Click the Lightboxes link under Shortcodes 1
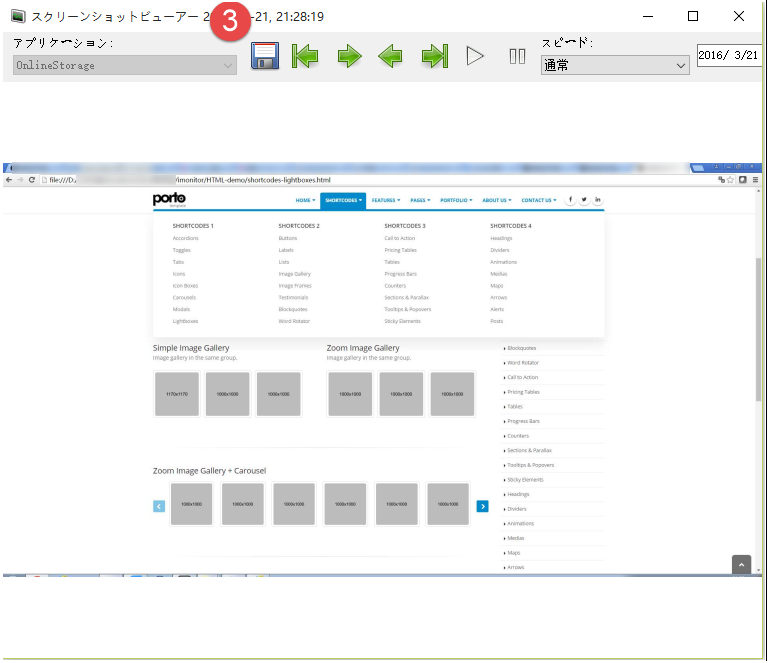 point(185,321)
